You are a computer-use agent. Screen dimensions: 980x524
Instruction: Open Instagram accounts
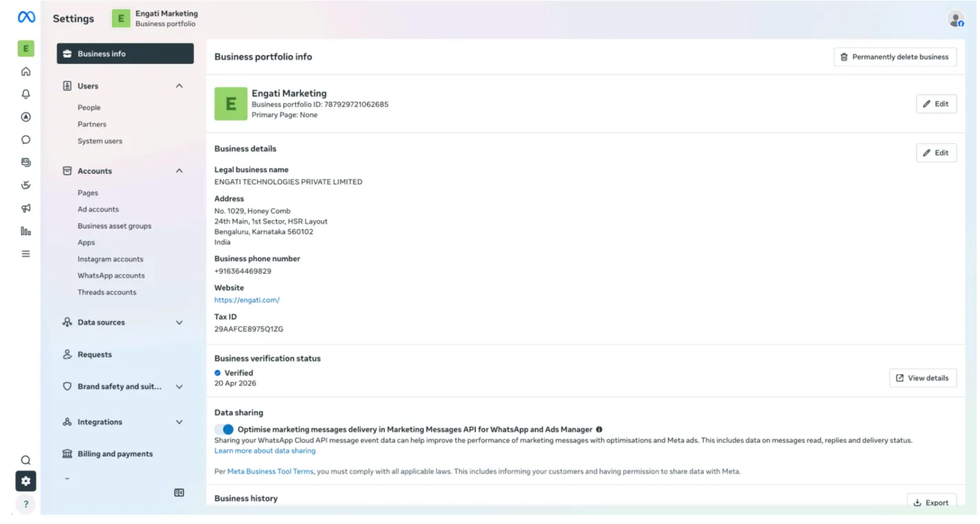111,259
